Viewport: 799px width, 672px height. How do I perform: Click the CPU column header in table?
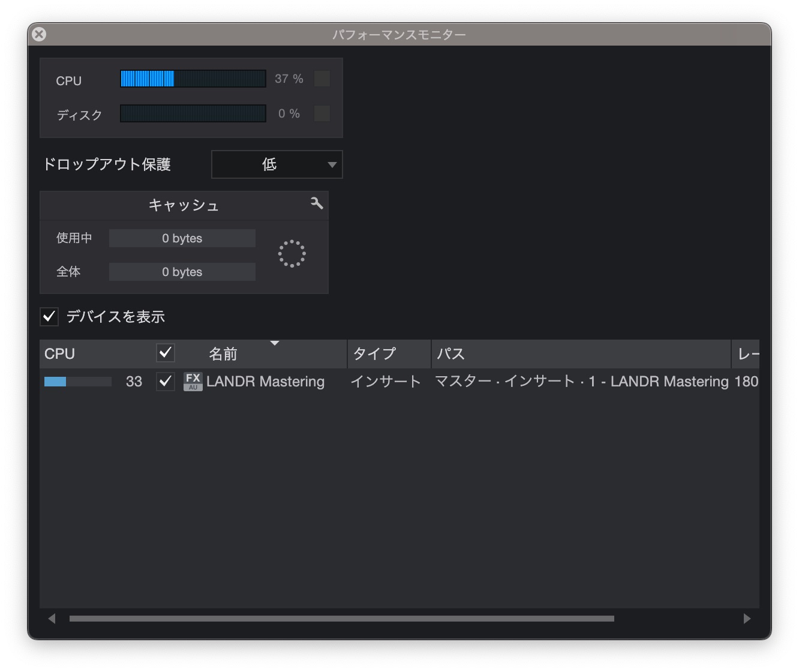click(60, 354)
